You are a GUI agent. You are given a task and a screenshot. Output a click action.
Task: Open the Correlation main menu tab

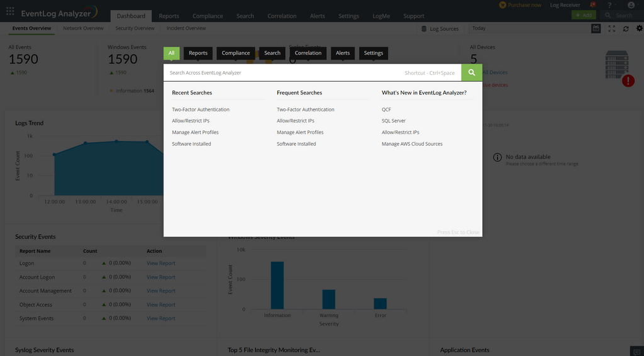coord(282,16)
